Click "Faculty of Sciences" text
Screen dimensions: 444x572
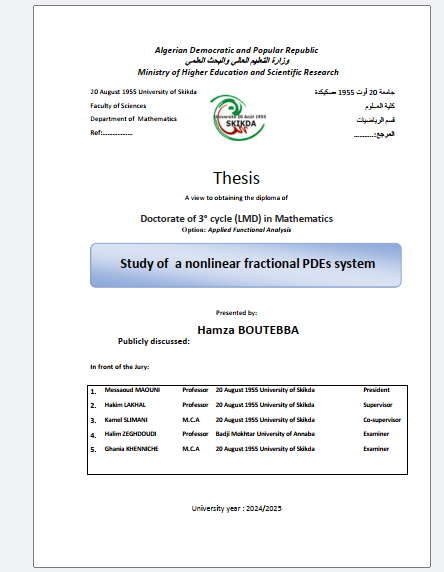click(x=118, y=106)
